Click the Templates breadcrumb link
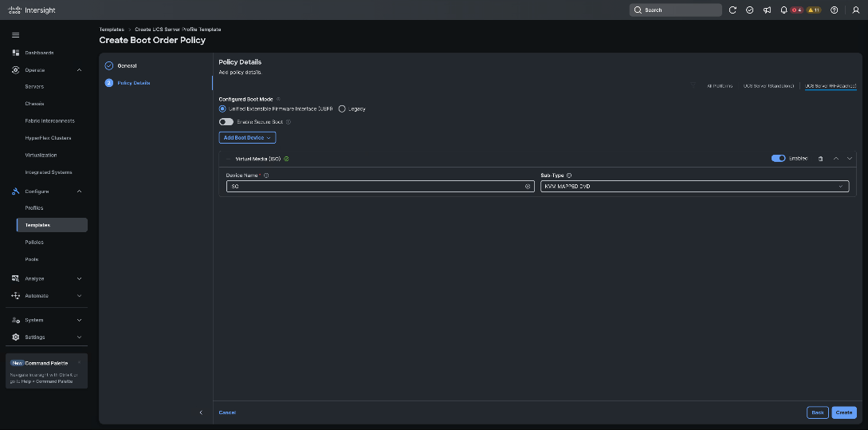 112,30
